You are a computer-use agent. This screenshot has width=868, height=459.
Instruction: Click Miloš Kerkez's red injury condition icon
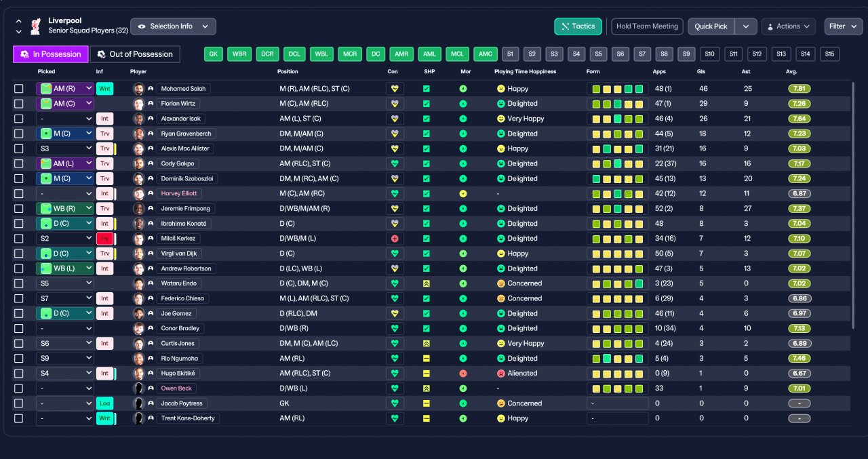point(395,239)
